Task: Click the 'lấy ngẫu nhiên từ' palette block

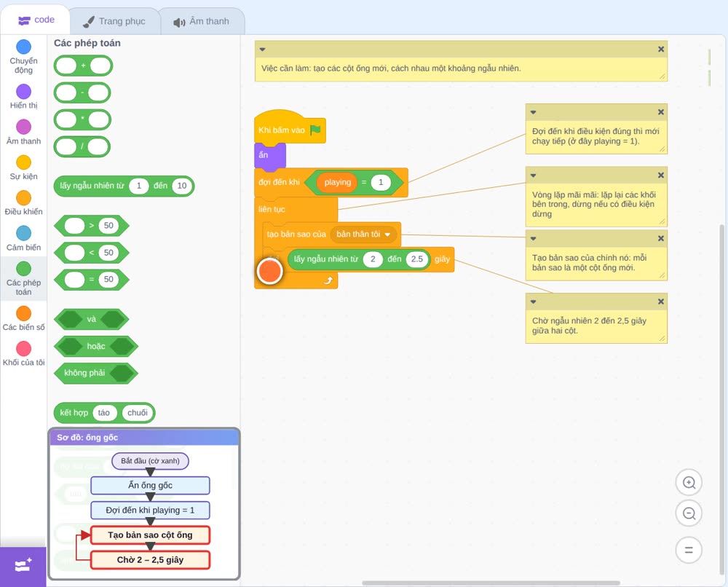Action: 92,186
